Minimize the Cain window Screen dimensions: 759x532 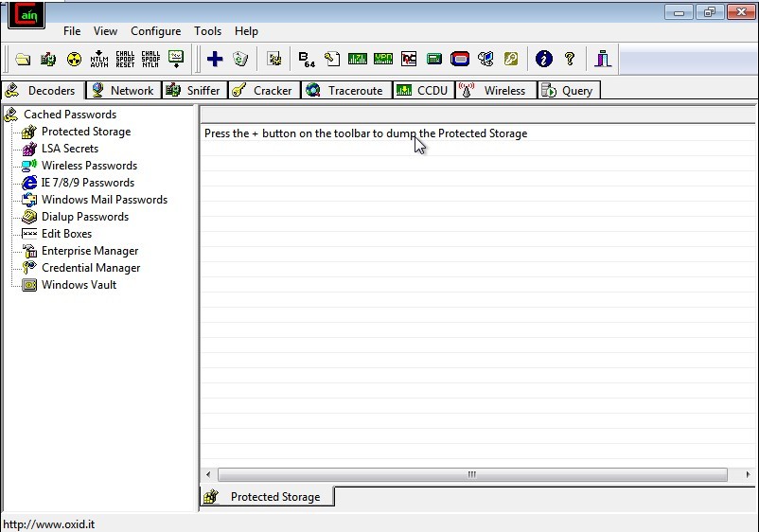(x=680, y=12)
